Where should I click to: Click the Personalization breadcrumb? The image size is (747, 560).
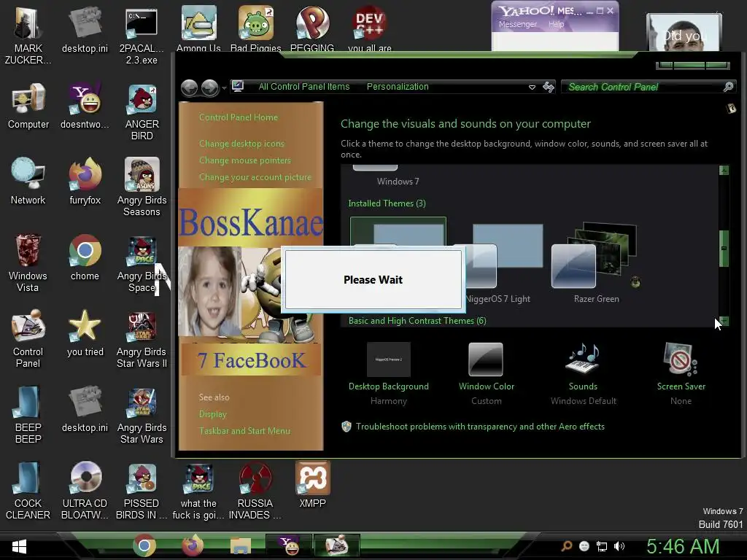pyautogui.click(x=398, y=87)
